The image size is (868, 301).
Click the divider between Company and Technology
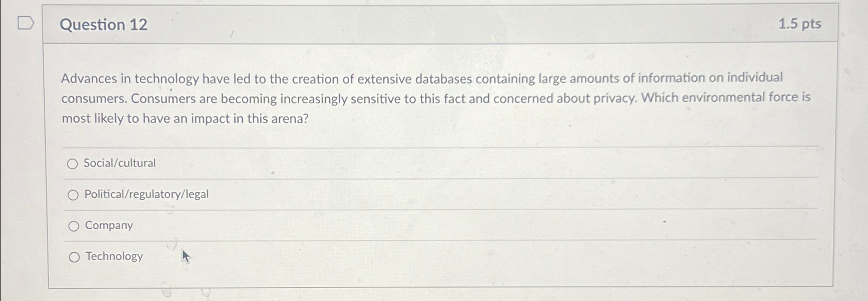coord(413,241)
